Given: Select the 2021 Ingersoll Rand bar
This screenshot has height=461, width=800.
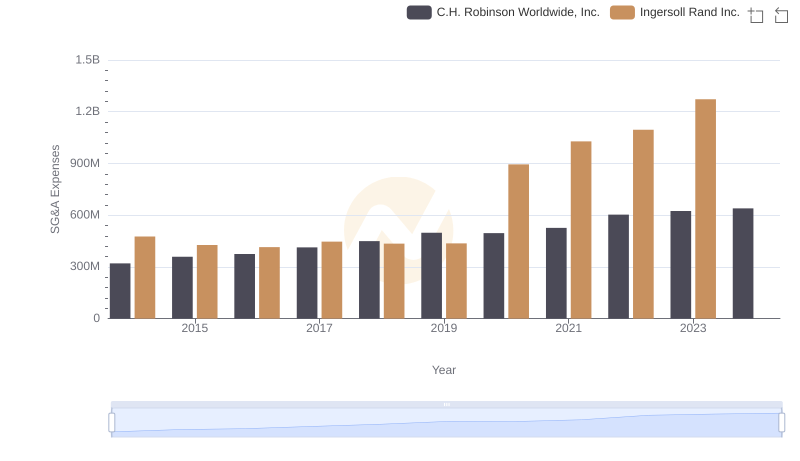Looking at the screenshot, I should (x=581, y=230).
